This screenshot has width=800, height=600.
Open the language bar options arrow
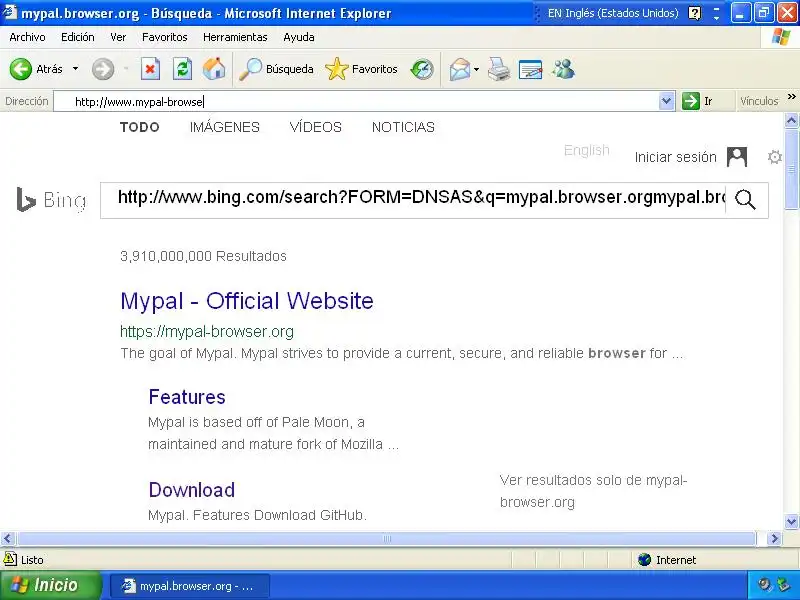coord(716,17)
